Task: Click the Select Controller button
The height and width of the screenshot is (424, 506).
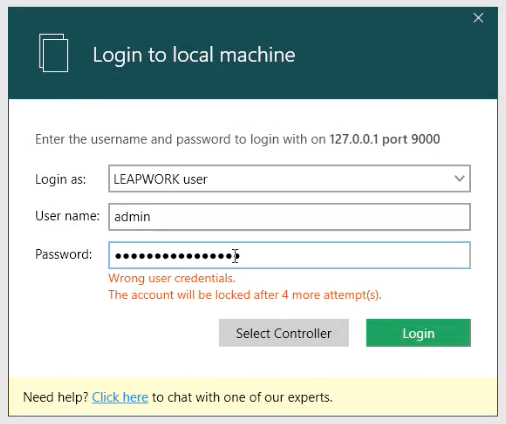Action: (284, 333)
